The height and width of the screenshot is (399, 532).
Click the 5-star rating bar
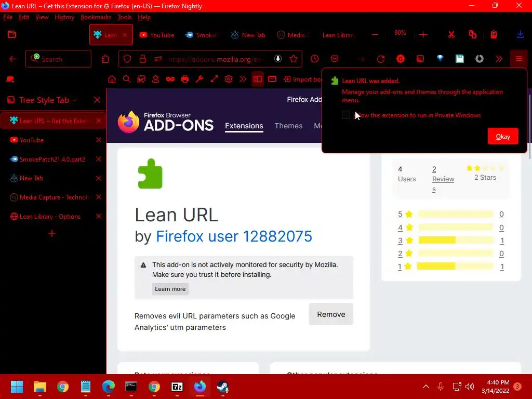pyautogui.click(x=455, y=214)
